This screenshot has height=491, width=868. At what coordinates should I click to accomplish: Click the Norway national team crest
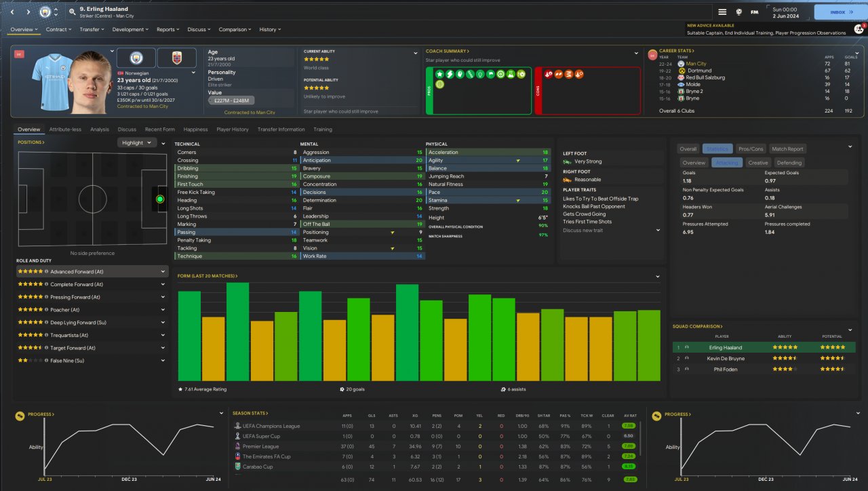[x=176, y=58]
